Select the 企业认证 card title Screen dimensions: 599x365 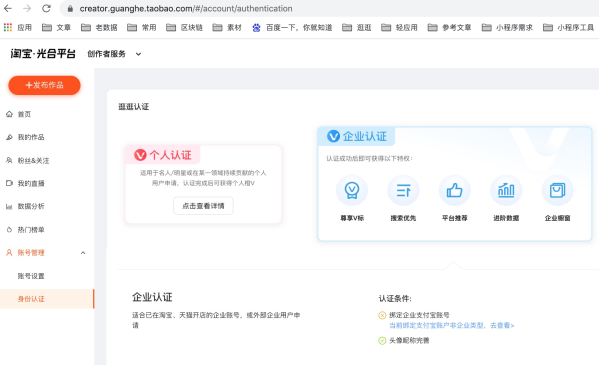point(365,136)
